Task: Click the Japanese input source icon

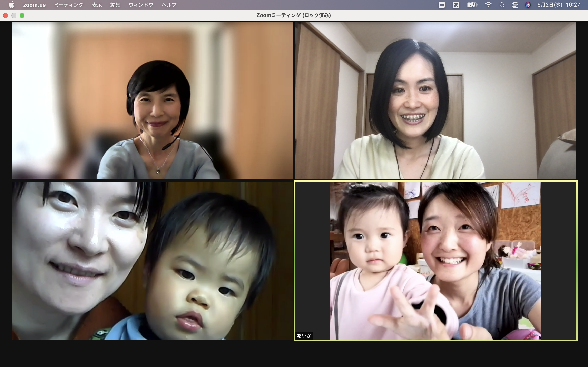Action: tap(456, 5)
